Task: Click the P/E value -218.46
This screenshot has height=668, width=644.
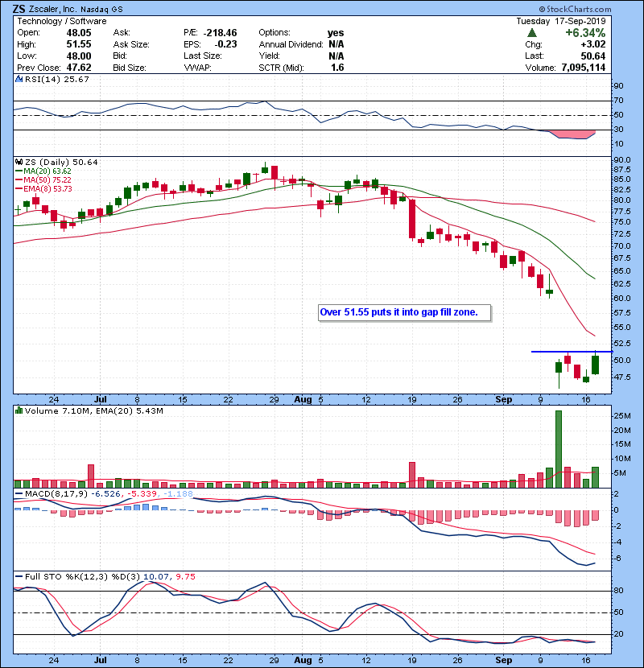Action: point(220,33)
